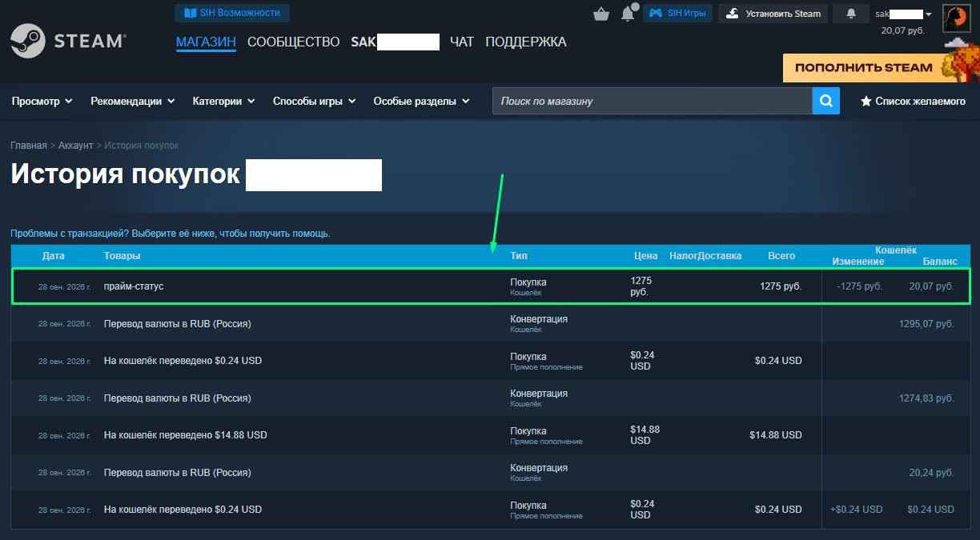The image size is (980, 540).
Task: Click the Дата column header
Action: [54, 256]
